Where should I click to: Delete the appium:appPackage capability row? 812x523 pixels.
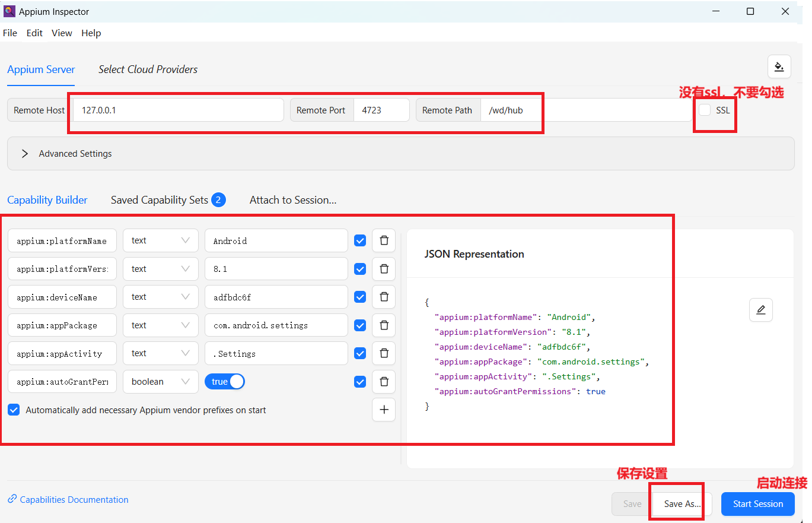coord(384,325)
